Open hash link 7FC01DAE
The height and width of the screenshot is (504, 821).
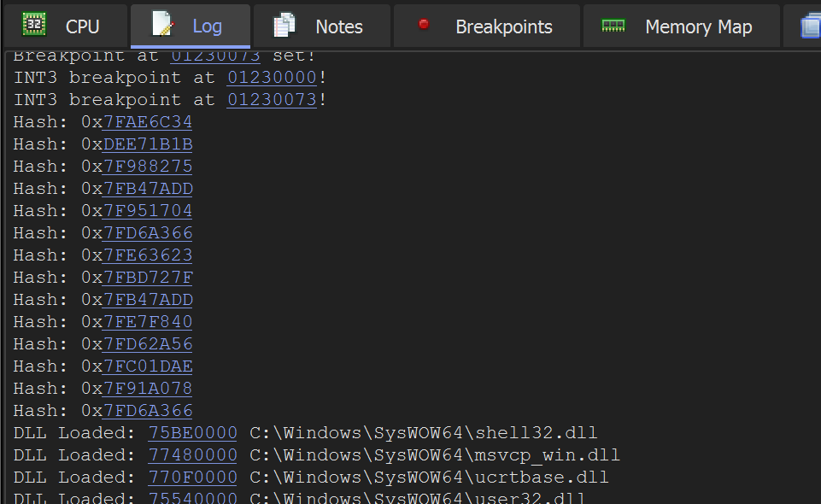(x=148, y=366)
